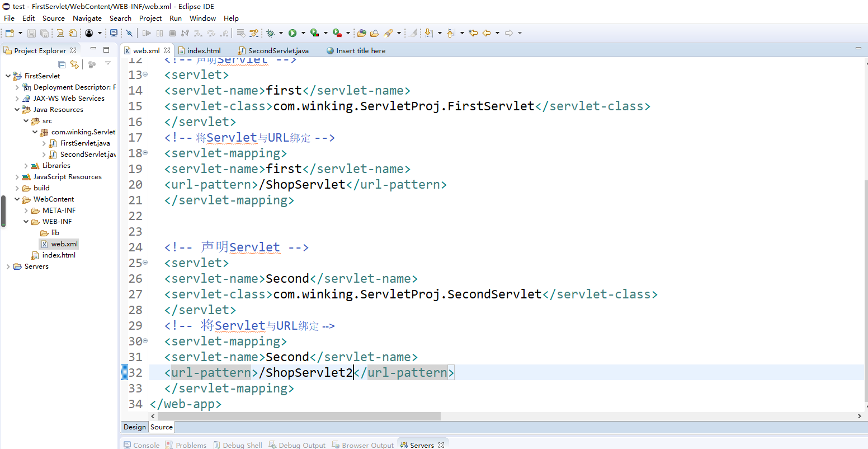Toggle Use Step Filters
868x449 pixels.
pyautogui.click(x=254, y=33)
